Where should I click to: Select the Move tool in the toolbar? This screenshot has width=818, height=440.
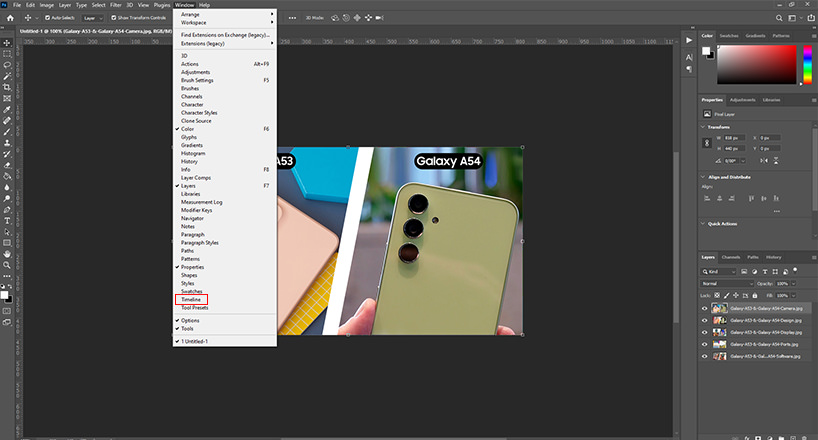pyautogui.click(x=7, y=43)
